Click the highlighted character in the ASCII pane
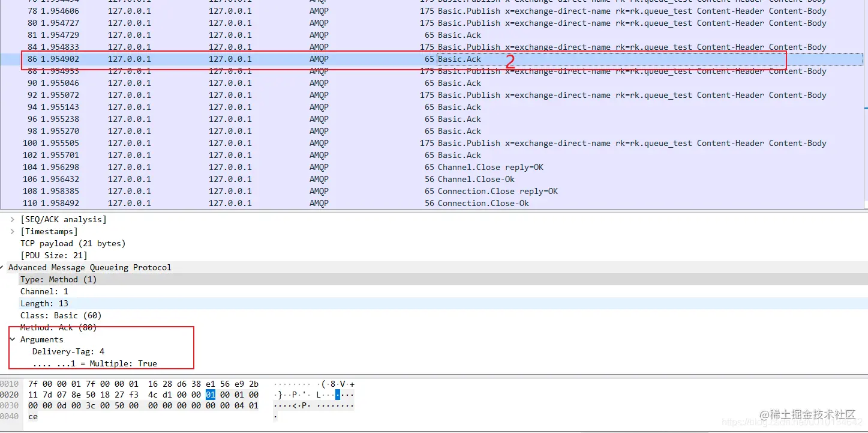Viewport: 868px width, 433px height. [x=338, y=395]
